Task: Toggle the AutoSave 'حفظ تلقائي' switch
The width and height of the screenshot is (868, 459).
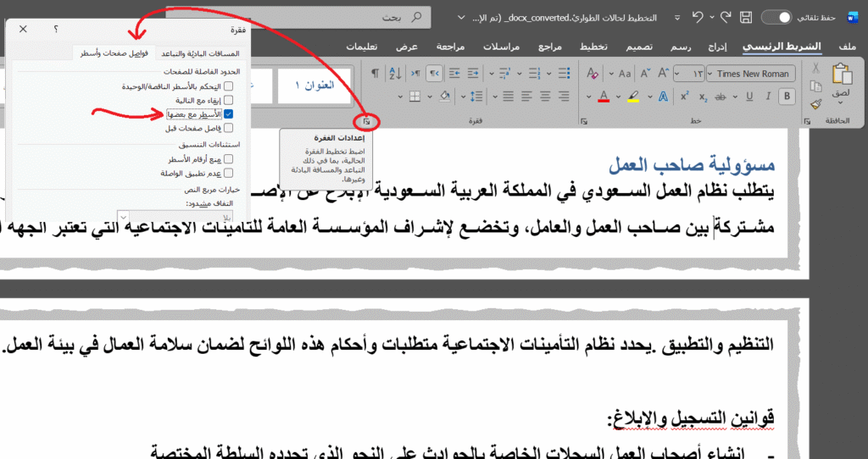Action: point(776,17)
